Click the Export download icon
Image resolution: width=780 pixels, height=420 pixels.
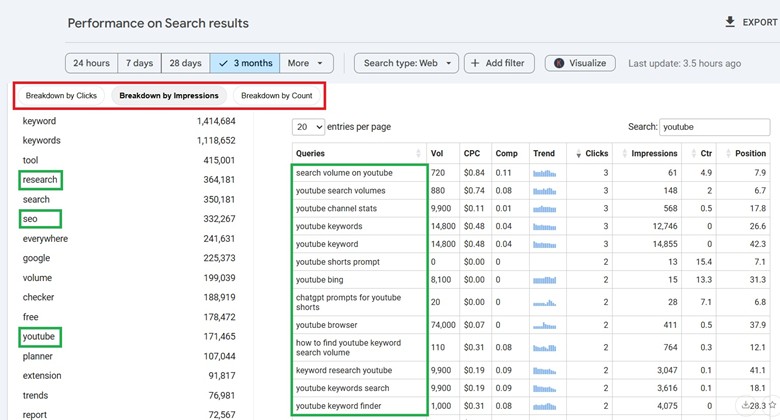click(x=730, y=22)
